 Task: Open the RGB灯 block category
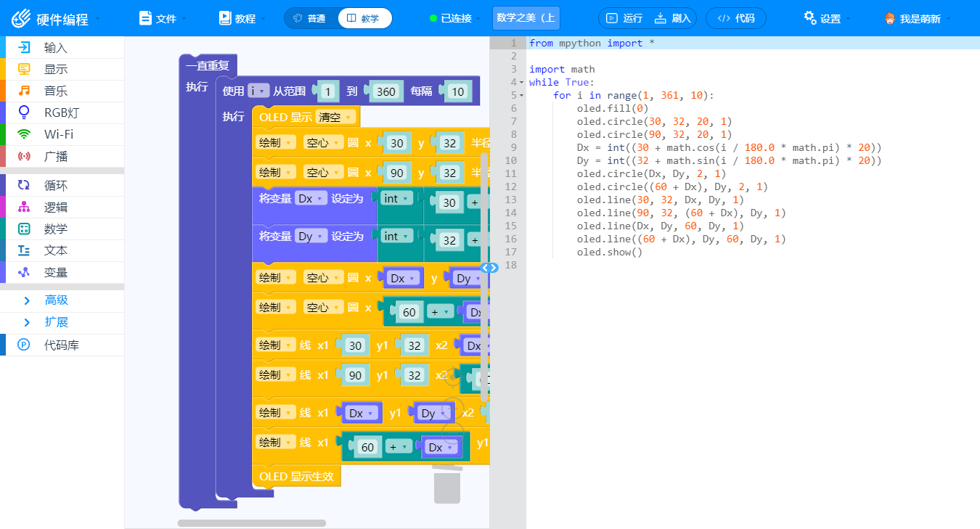[62, 112]
